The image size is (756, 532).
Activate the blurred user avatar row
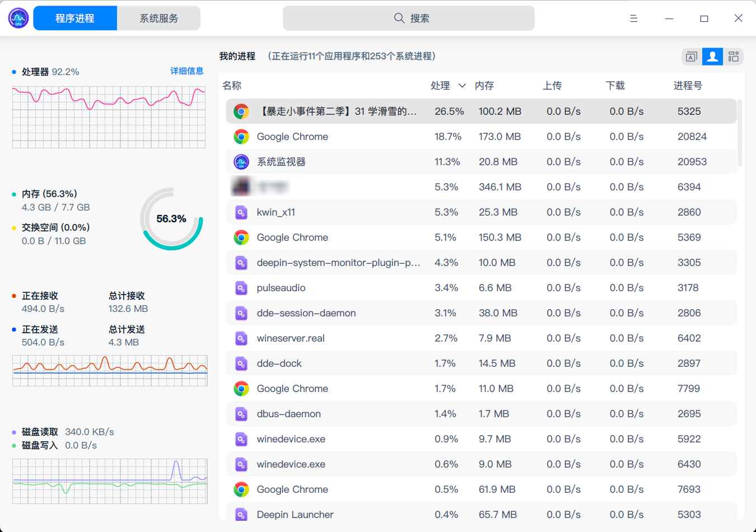click(392, 186)
